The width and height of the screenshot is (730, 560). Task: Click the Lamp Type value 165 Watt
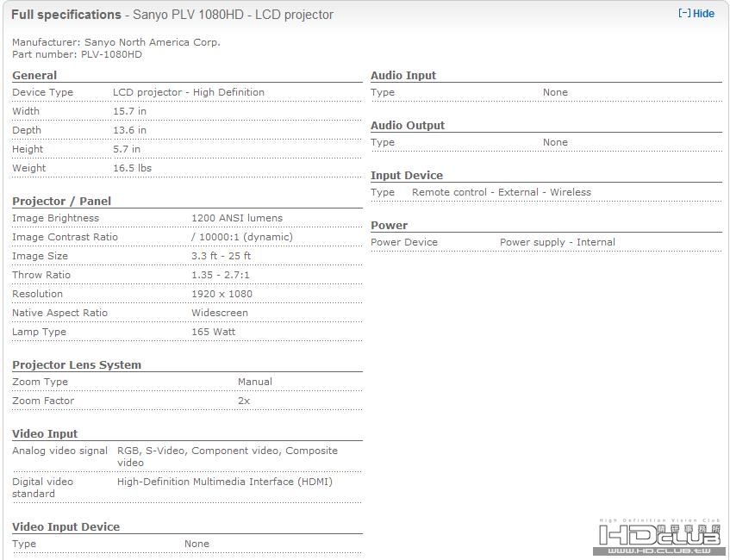coord(213,332)
